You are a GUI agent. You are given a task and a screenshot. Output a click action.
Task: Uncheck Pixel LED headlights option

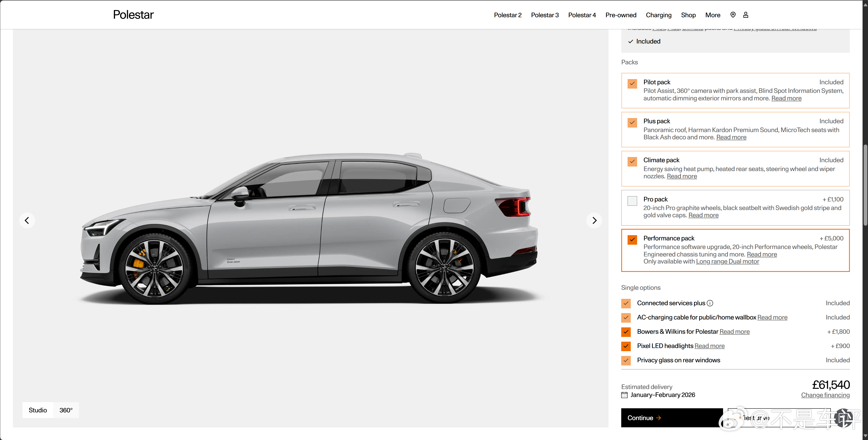626,346
